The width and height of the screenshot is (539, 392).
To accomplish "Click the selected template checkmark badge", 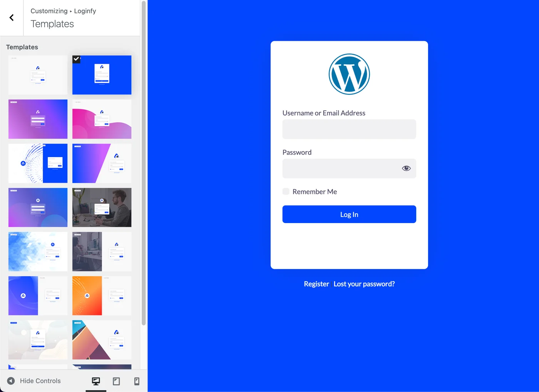I will [76, 59].
